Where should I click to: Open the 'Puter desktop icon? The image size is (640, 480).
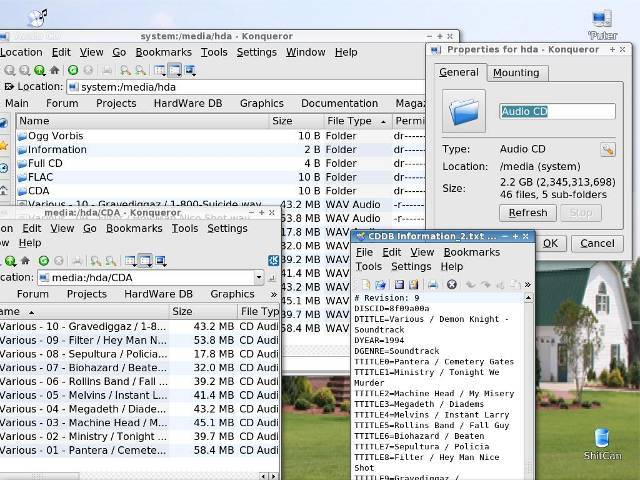(x=602, y=24)
